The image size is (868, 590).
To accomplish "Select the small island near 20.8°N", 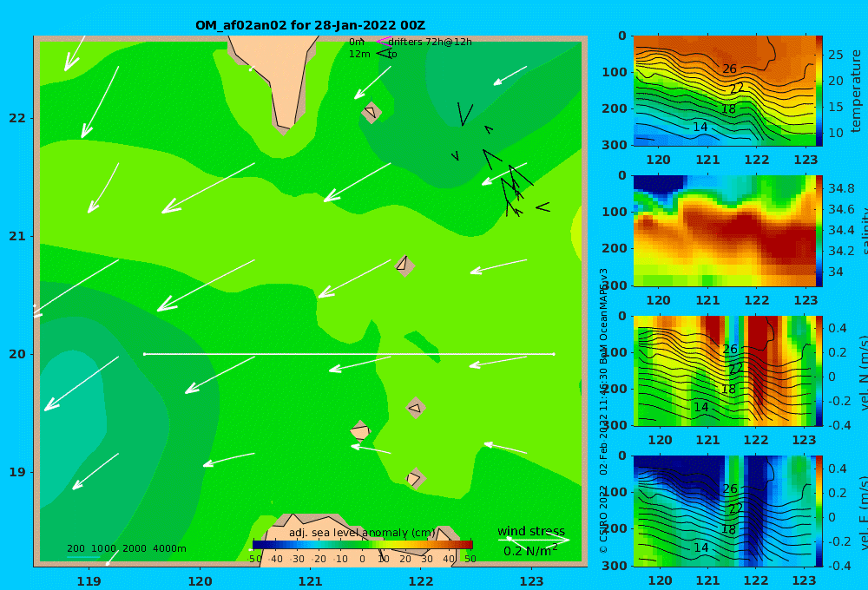I will click(x=404, y=266).
